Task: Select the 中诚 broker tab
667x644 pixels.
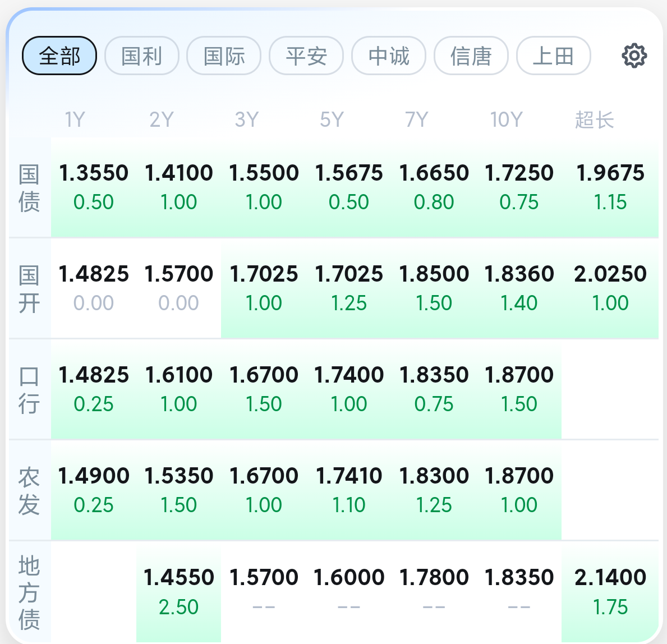Action: pyautogui.click(x=389, y=56)
